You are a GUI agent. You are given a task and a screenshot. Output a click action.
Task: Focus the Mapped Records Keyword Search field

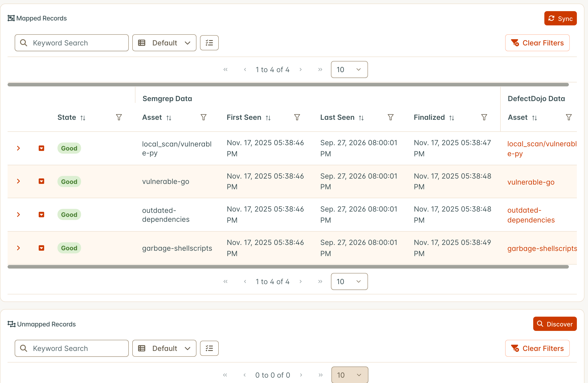71,43
